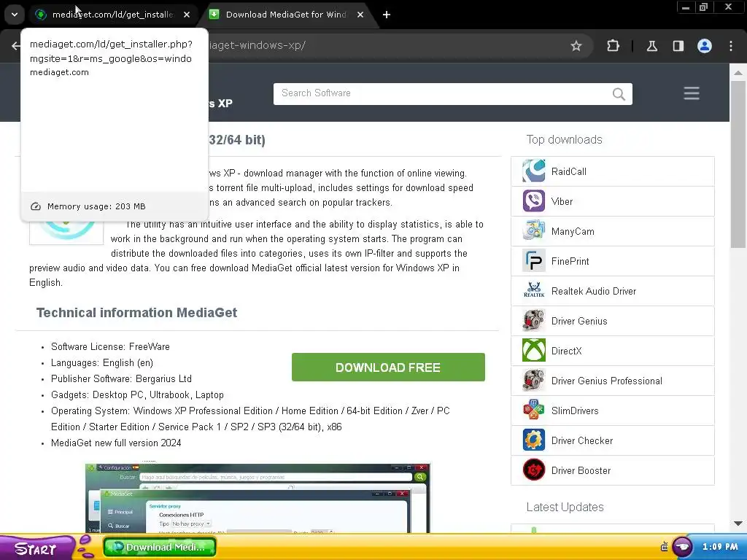Select the Download Medi... taskbar item
Screen dimensions: 747x560
(x=160, y=547)
